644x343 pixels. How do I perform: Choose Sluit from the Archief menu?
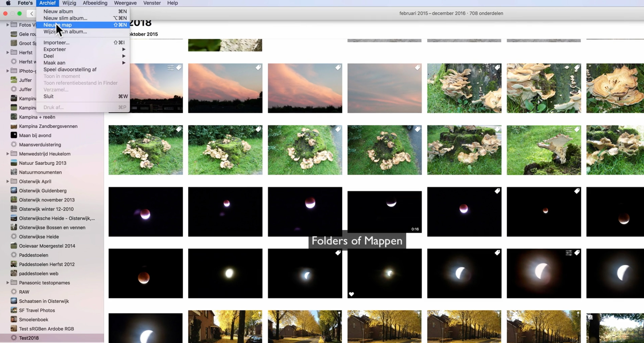tap(83, 96)
